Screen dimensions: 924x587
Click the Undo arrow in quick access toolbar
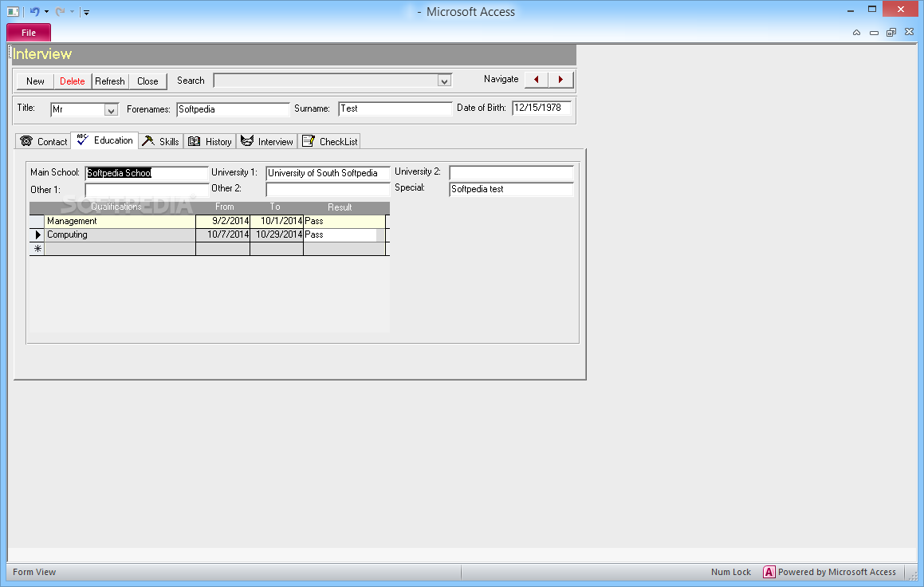pos(35,11)
